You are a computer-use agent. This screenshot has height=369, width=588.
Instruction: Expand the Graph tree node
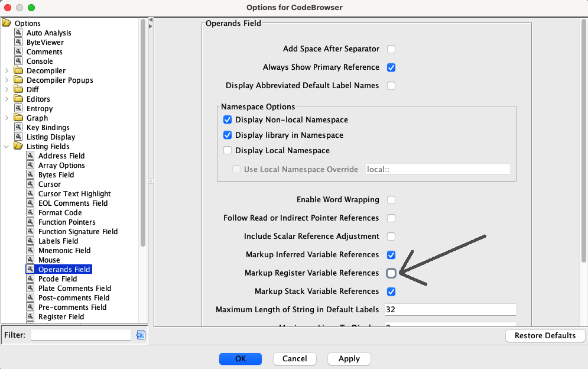click(7, 118)
